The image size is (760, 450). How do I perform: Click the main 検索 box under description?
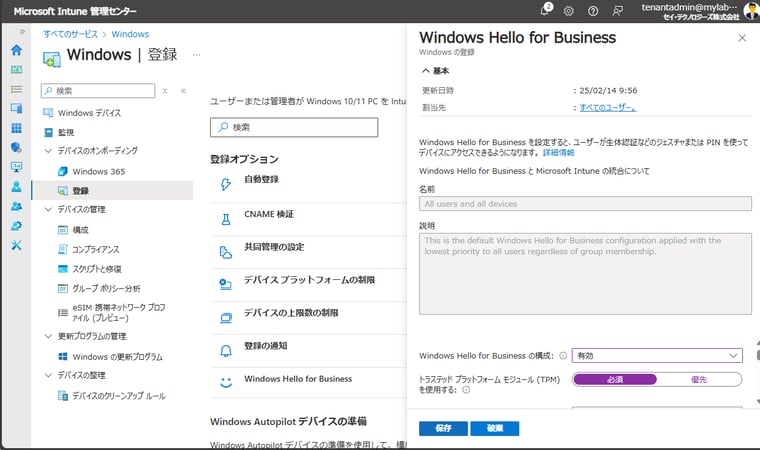294,127
